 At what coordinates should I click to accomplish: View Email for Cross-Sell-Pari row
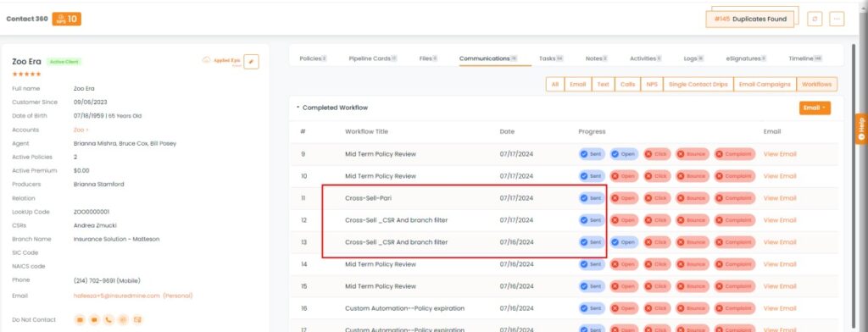780,198
